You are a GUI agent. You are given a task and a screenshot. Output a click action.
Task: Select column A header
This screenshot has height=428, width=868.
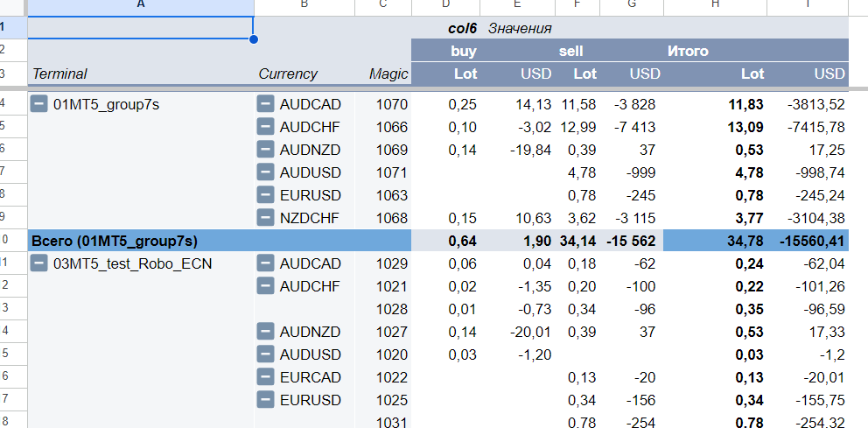141,5
